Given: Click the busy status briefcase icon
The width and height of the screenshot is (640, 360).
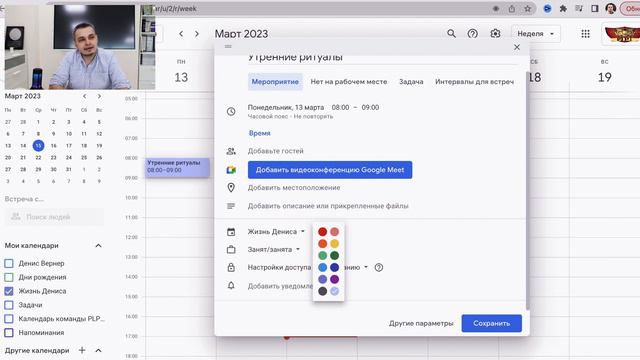Looking at the screenshot, I should coord(231,249).
